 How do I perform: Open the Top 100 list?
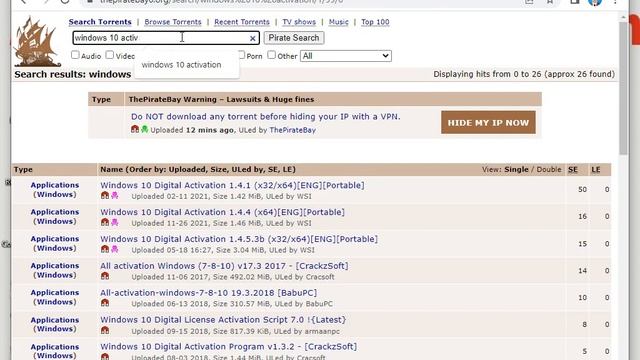click(x=375, y=22)
